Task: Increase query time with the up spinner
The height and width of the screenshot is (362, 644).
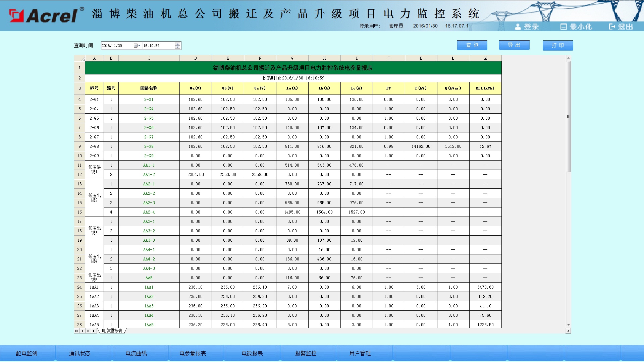Action: coord(177,44)
